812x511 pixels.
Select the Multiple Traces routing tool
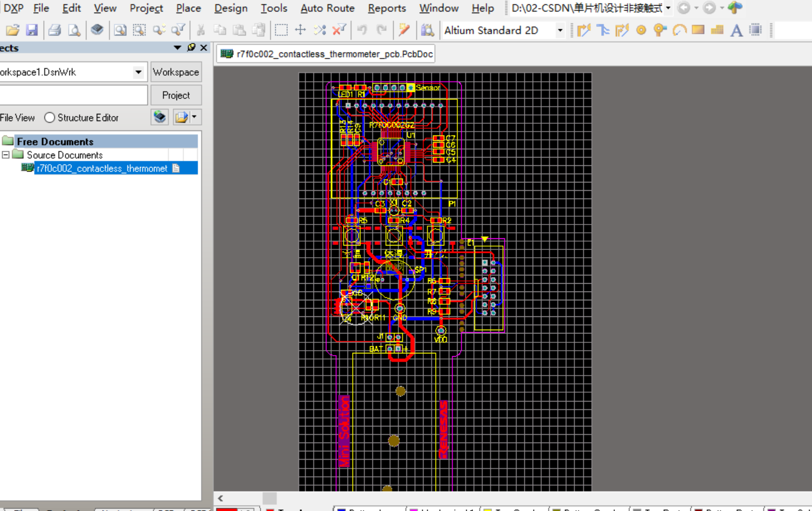tap(622, 30)
